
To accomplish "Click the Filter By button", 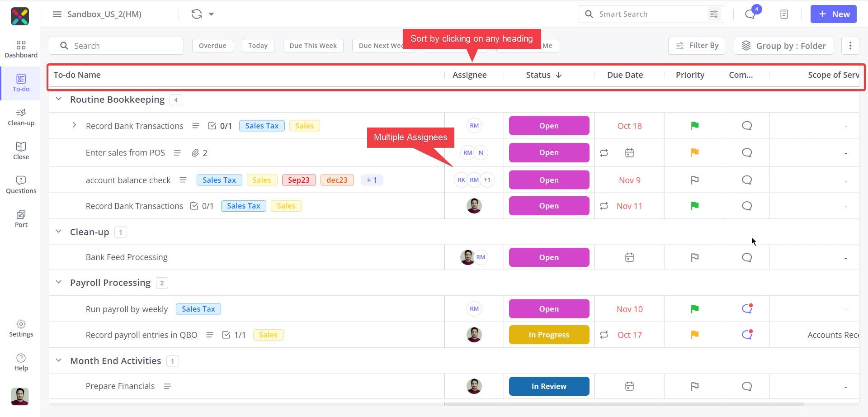I will click(696, 46).
